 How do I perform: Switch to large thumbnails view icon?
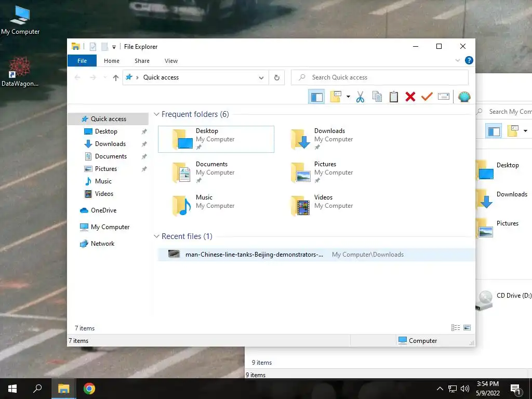[467, 328]
